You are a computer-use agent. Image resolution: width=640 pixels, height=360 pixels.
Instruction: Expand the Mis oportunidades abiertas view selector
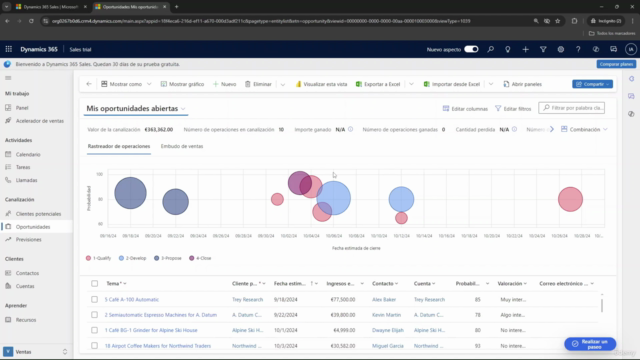183,109
